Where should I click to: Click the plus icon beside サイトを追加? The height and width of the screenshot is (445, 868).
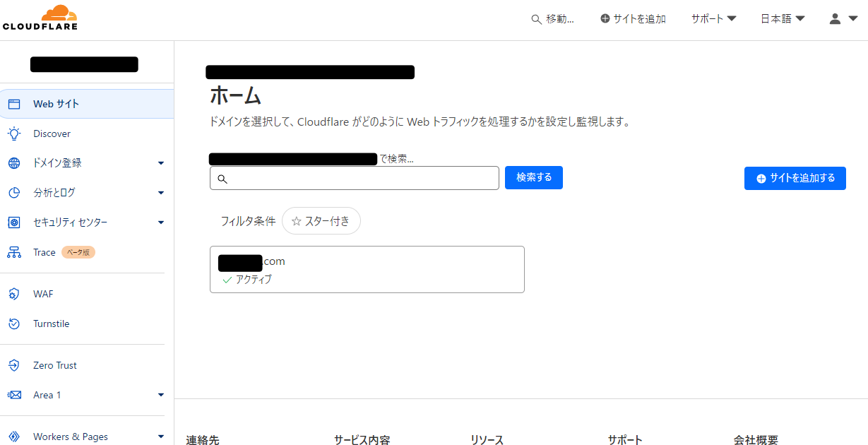605,19
